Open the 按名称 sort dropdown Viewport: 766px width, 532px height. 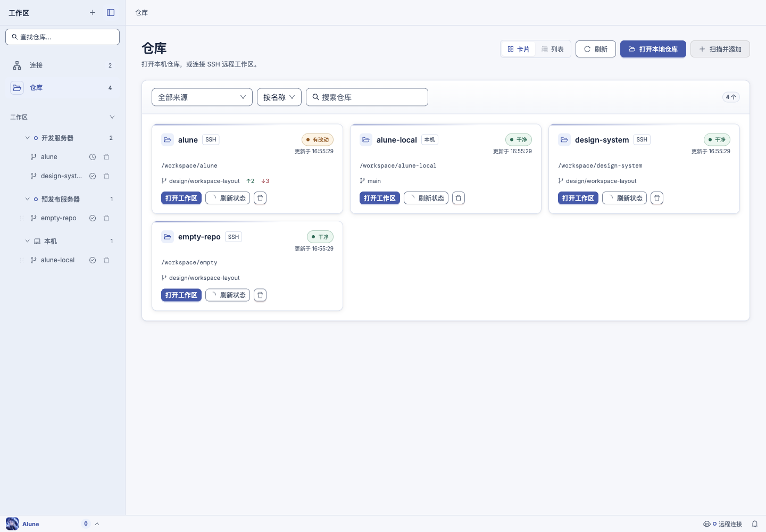(279, 97)
